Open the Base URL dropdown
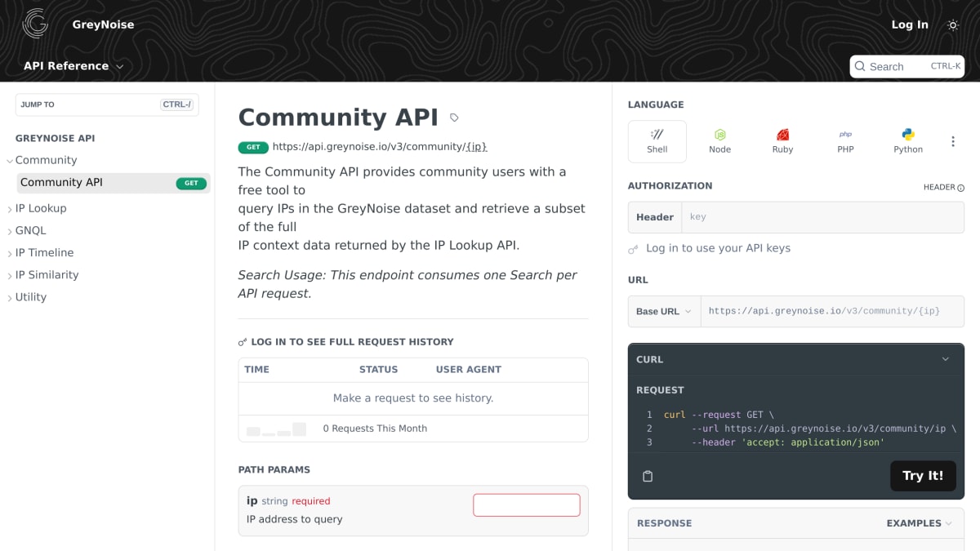Image resolution: width=980 pixels, height=551 pixels. click(x=664, y=311)
